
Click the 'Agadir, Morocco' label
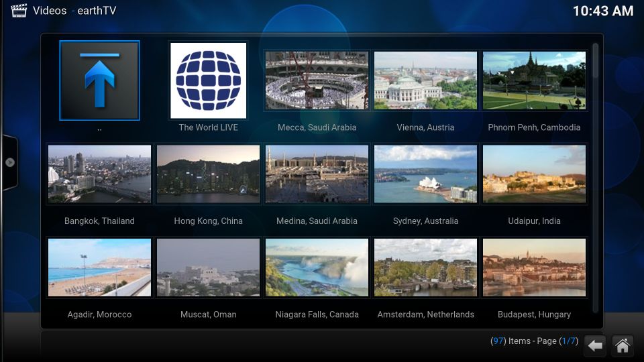(x=99, y=314)
